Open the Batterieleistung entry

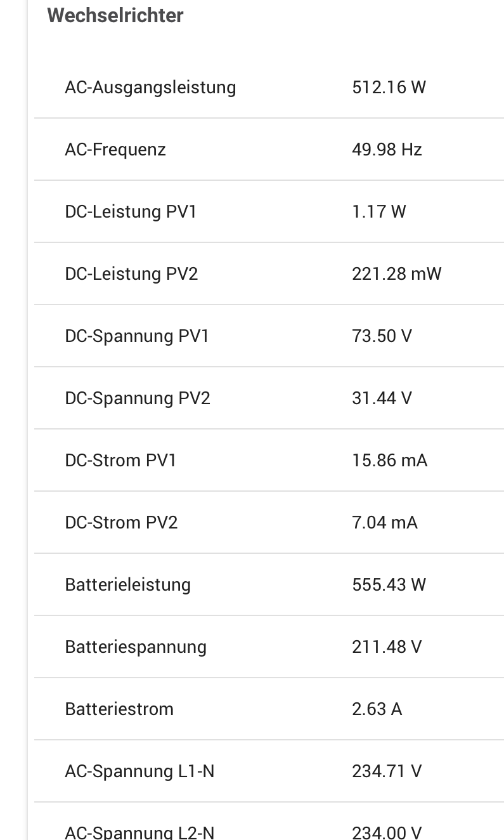click(x=269, y=584)
